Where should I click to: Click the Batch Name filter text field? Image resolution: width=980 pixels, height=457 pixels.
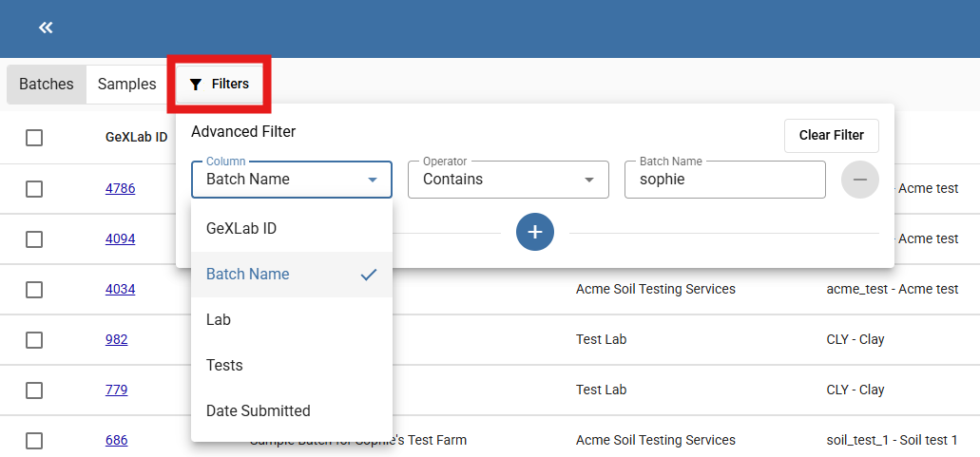click(724, 180)
